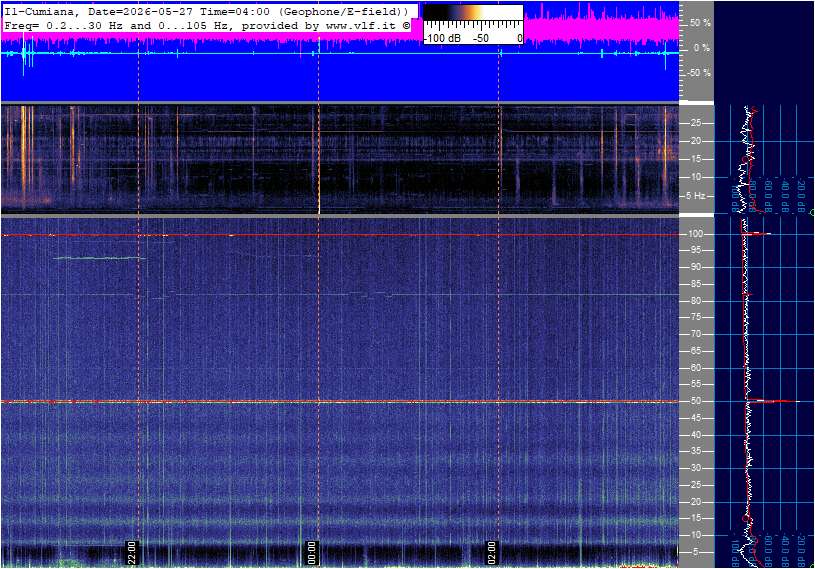Click the "-50" label on color scale

tap(481, 38)
